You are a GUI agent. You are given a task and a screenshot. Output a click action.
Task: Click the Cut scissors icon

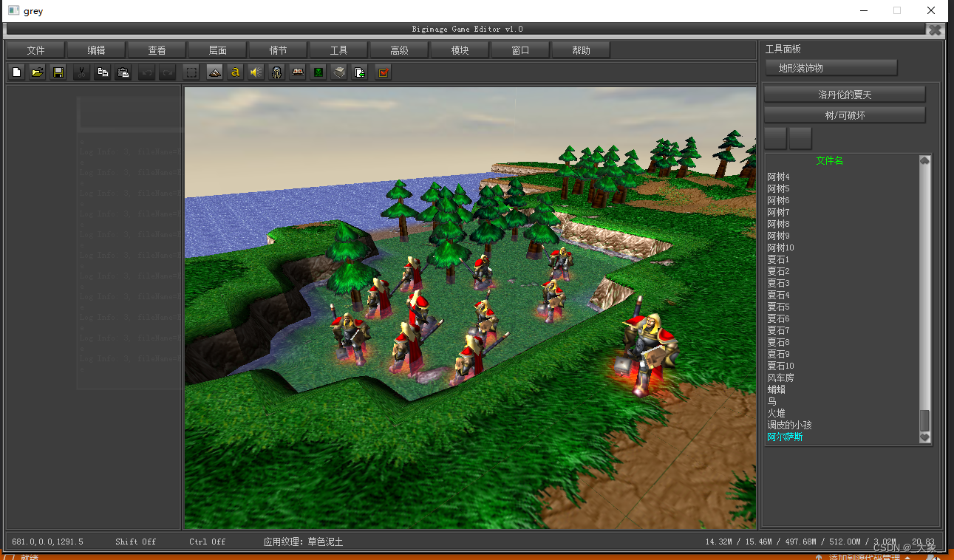click(x=81, y=72)
